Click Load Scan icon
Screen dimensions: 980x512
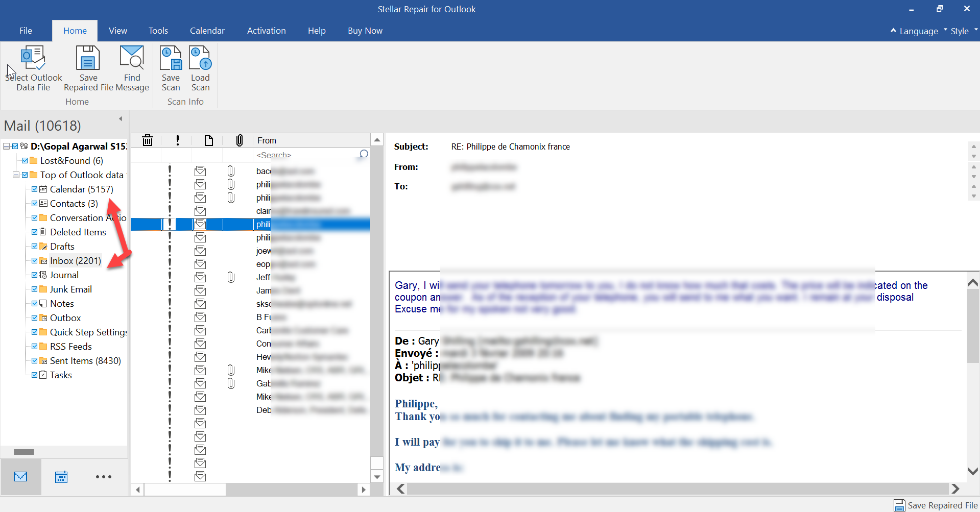click(200, 58)
